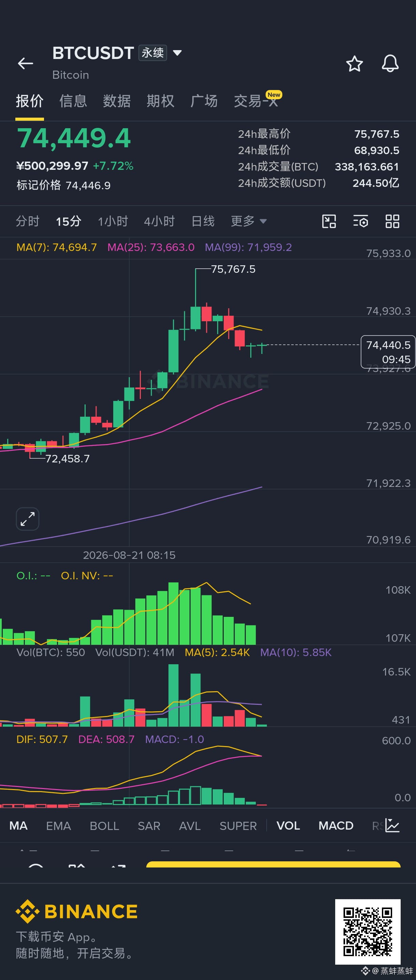The image size is (416, 980).
Task: Click the QR code in the footer
Action: [x=368, y=932]
